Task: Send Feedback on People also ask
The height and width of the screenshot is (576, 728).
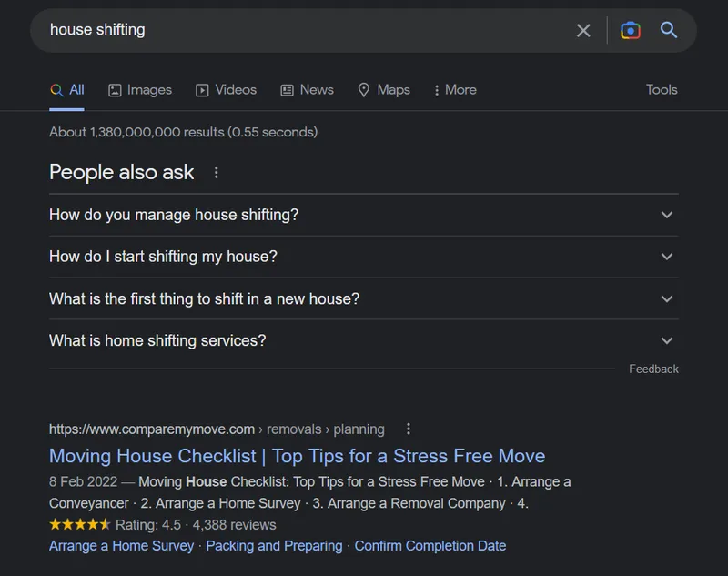Action: click(x=653, y=369)
